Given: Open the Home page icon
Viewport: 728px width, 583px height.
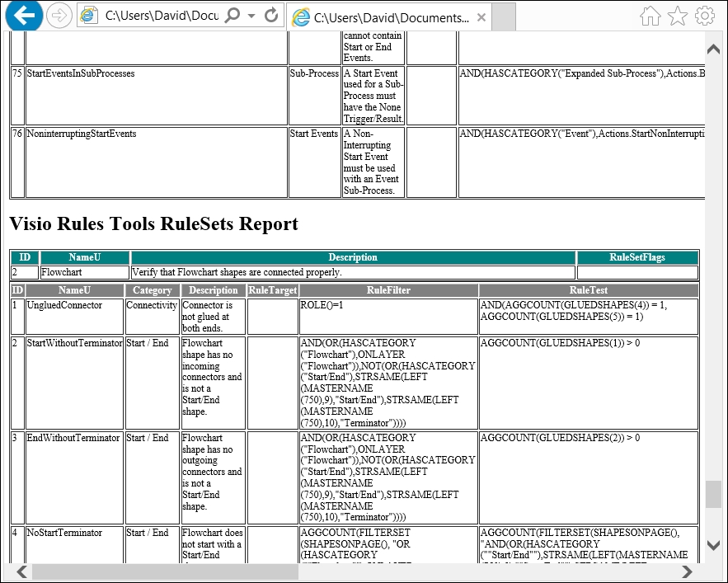Looking at the screenshot, I should point(651,16).
